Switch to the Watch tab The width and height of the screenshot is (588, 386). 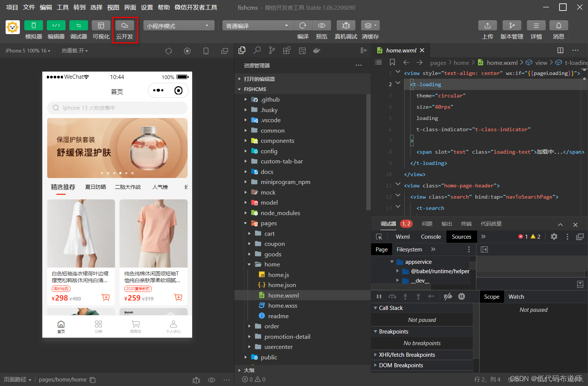point(516,297)
